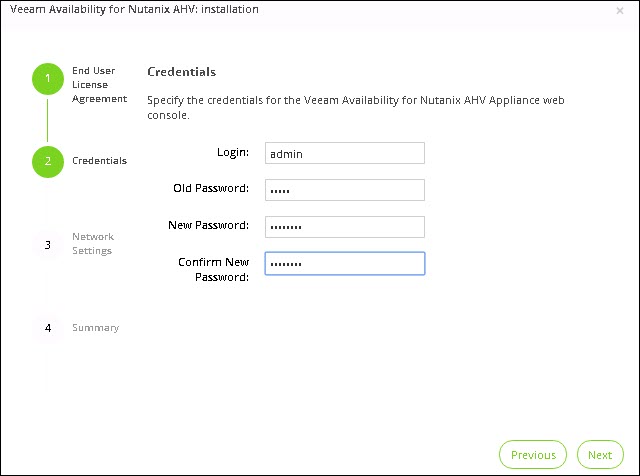The image size is (640, 476).
Task: Jump to the Summary step
Action: point(95,328)
